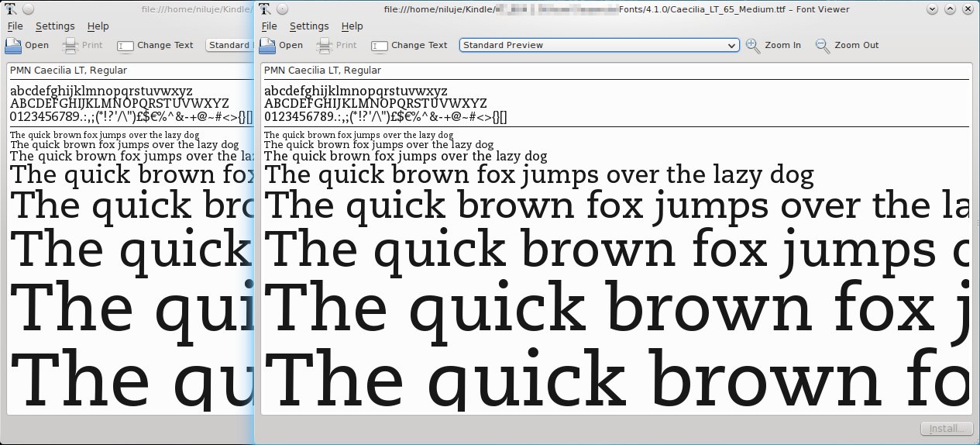This screenshot has height=445, width=980.
Task: Click lowercase alphabet line in front preview
Action: pos(356,91)
